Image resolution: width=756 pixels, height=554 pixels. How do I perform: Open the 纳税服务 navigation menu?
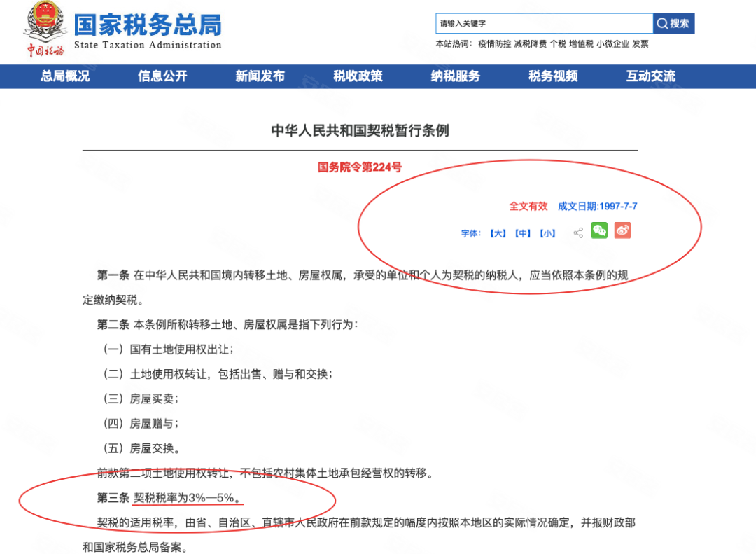pos(455,76)
